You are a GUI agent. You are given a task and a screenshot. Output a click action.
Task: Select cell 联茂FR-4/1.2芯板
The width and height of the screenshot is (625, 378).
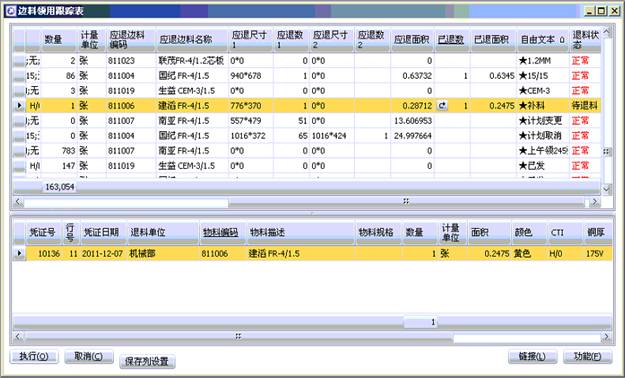[x=192, y=61]
